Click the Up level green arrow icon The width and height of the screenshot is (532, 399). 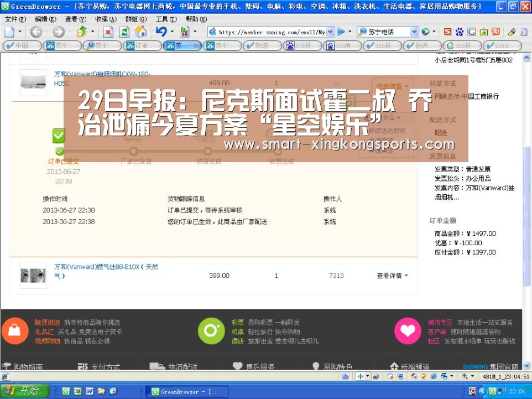pyautogui.click(x=82, y=32)
